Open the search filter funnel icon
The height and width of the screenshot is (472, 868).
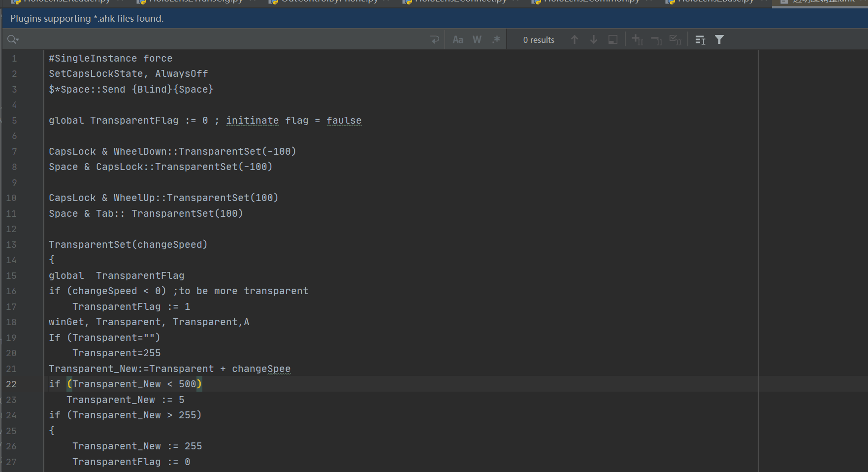[719, 39]
